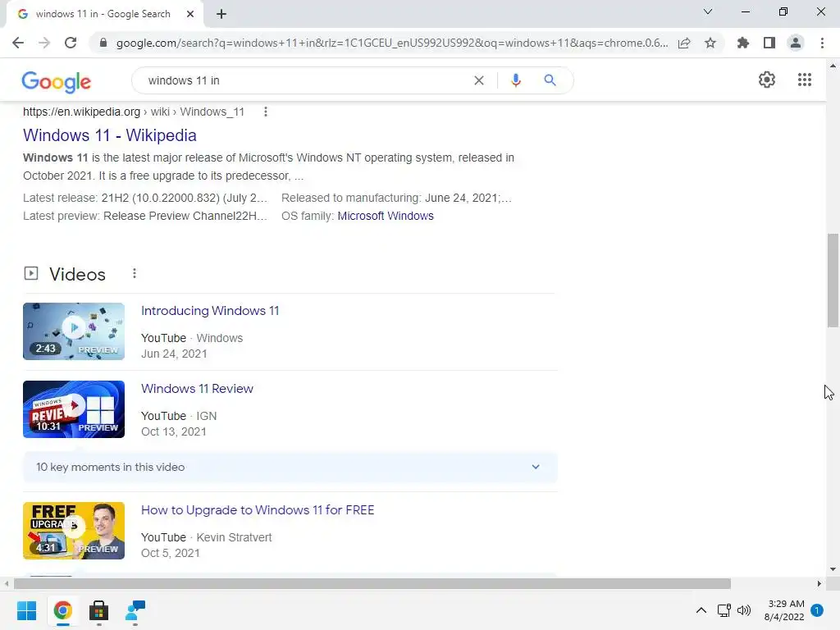Open Chrome profile avatar
Screen dimensions: 840x630
click(x=796, y=43)
